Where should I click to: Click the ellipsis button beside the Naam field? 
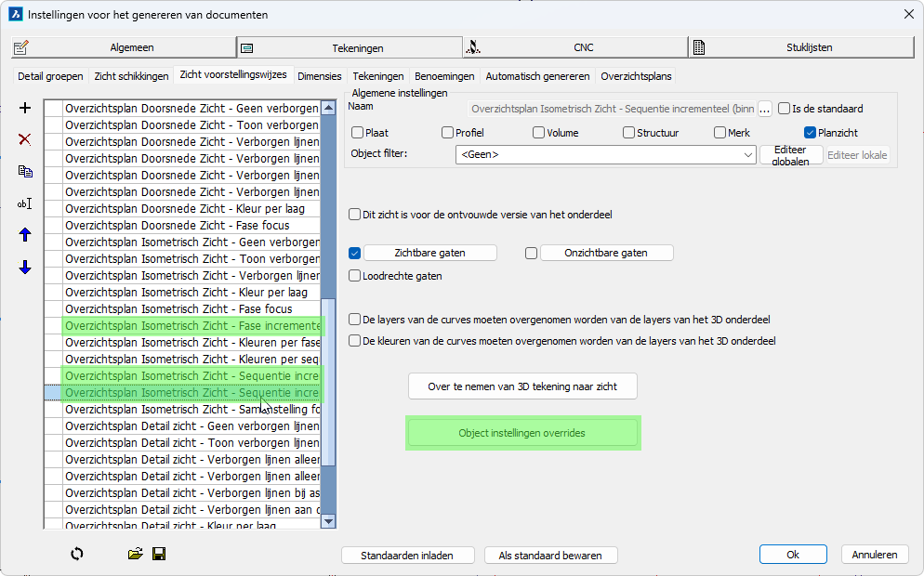tap(765, 109)
